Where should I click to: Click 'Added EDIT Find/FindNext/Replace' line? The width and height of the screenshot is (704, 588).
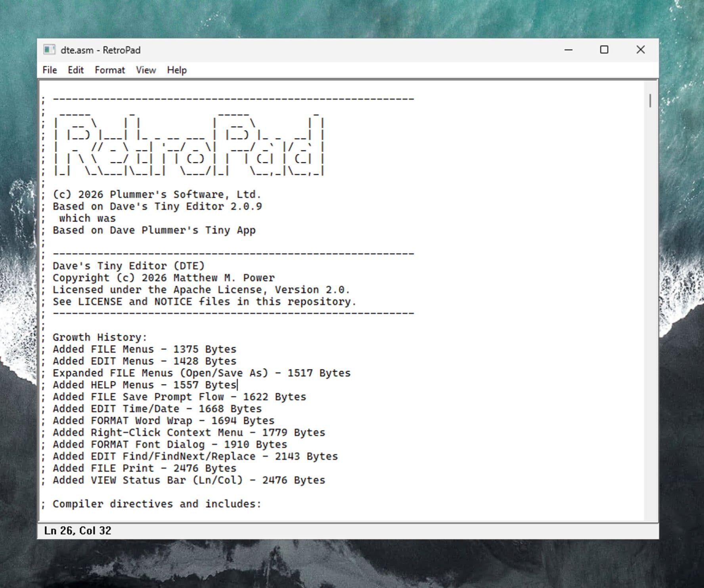click(x=195, y=456)
